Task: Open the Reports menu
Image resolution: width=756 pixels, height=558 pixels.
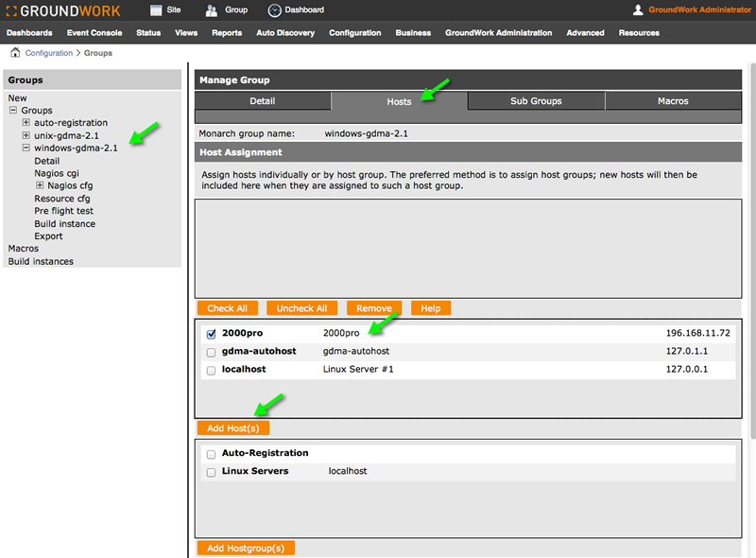Action: (x=227, y=33)
